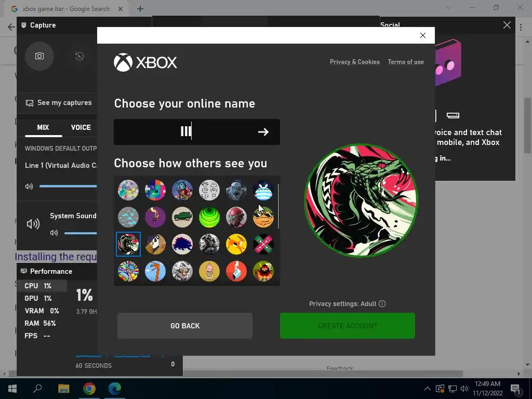The width and height of the screenshot is (532, 399).
Task: Switch to the VOICE audio tab
Action: [x=81, y=127]
